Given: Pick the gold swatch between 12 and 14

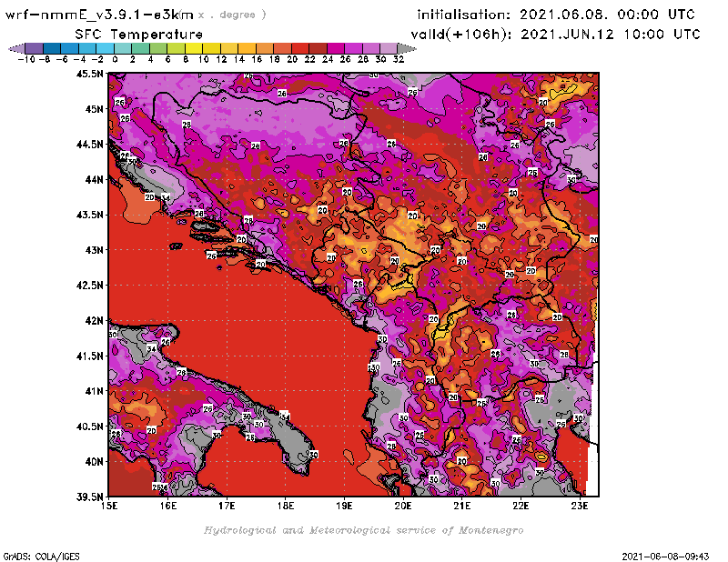Looking at the screenshot, I should pos(229,48).
